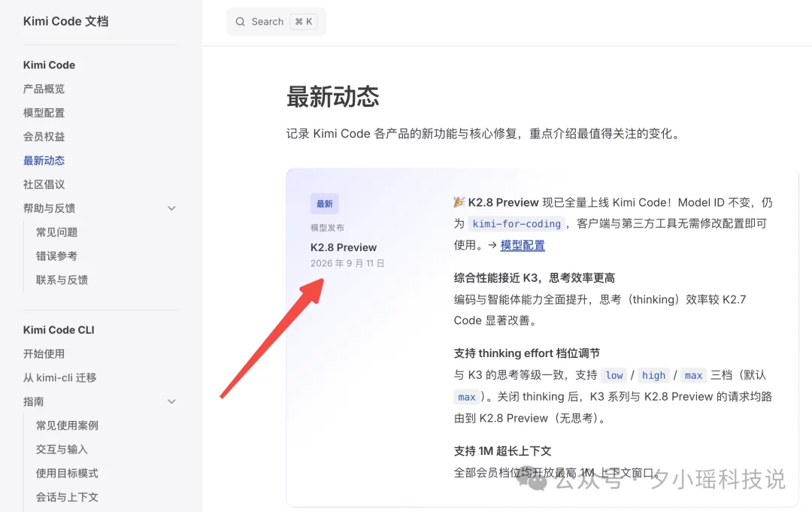812x512 pixels.
Task: Click the Kimi Code sidebar section header
Action: (49, 65)
